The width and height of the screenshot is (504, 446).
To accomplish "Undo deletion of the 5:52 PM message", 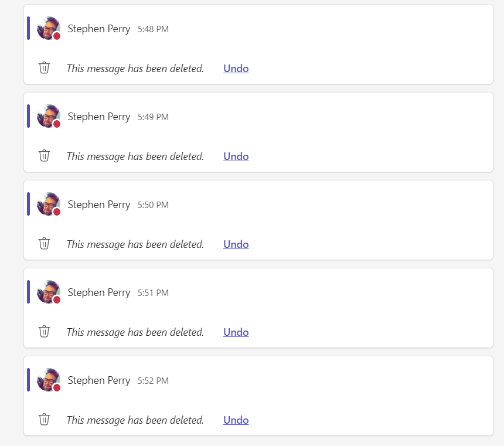I will pyautogui.click(x=236, y=420).
